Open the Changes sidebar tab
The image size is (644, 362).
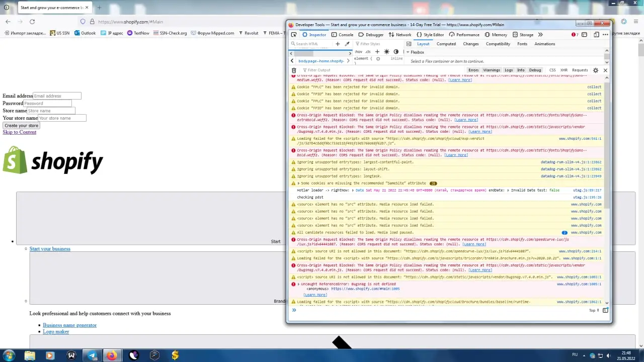pos(471,44)
